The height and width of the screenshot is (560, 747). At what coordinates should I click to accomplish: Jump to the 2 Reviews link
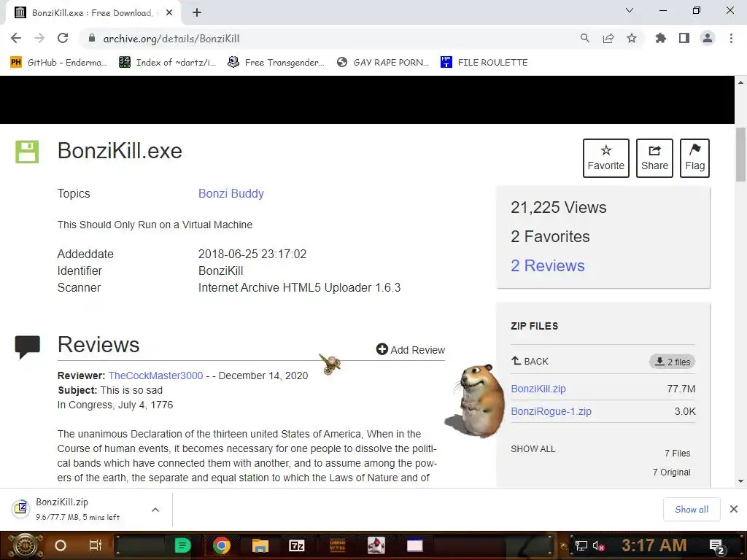(547, 265)
